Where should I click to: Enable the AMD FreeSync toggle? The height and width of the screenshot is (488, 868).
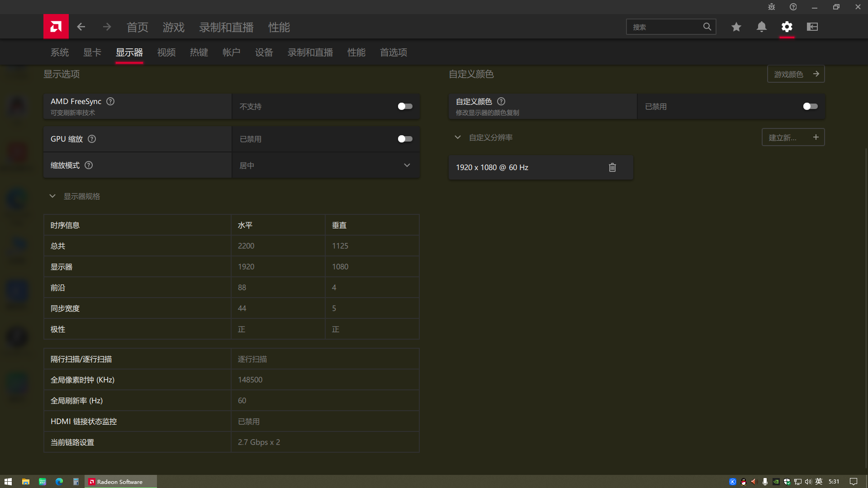pos(404,106)
